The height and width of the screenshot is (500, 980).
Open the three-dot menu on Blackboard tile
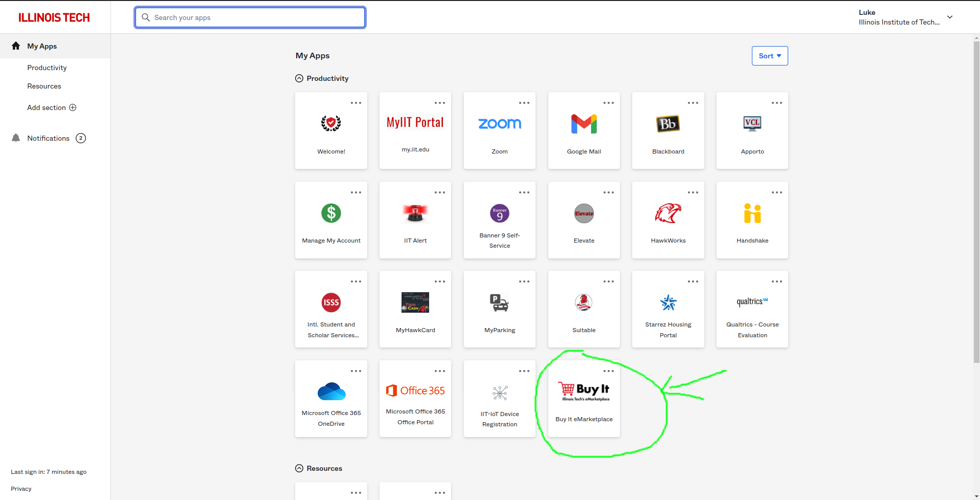[x=693, y=103]
